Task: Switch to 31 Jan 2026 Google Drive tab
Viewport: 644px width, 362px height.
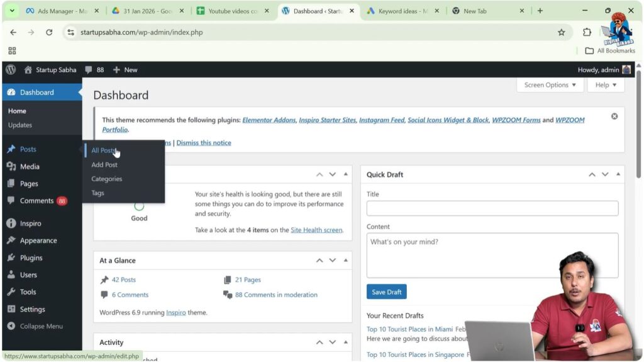Action: [x=147, y=11]
